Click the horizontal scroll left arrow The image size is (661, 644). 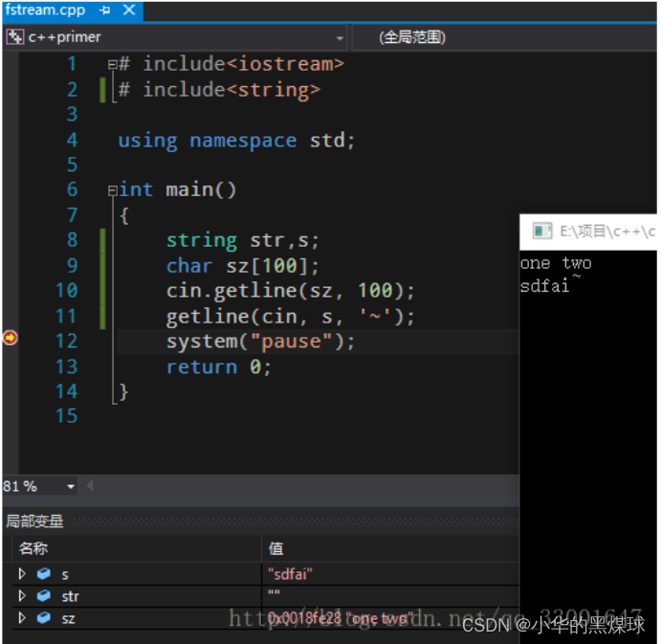[90, 486]
